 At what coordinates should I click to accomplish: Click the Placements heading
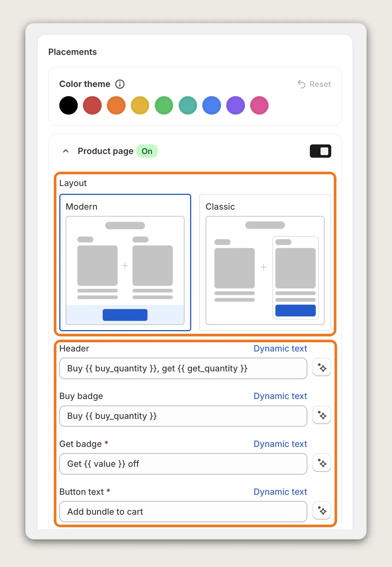click(x=73, y=52)
